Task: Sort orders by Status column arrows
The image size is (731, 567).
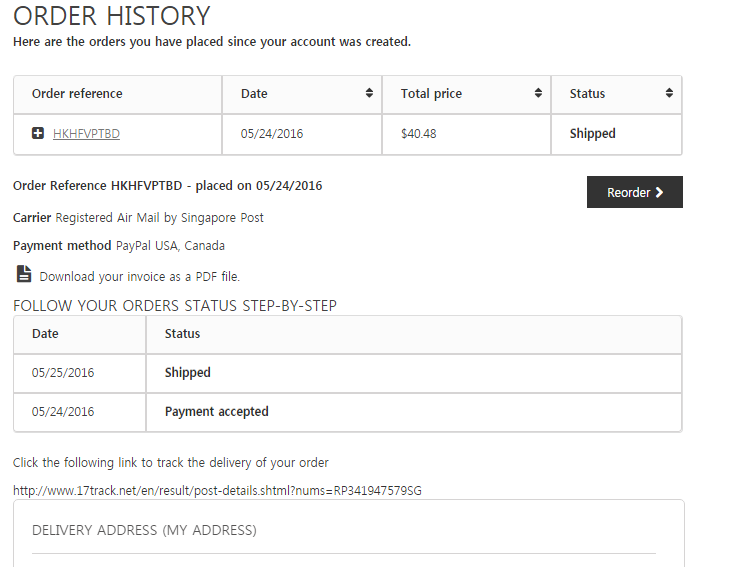Action: point(669,93)
